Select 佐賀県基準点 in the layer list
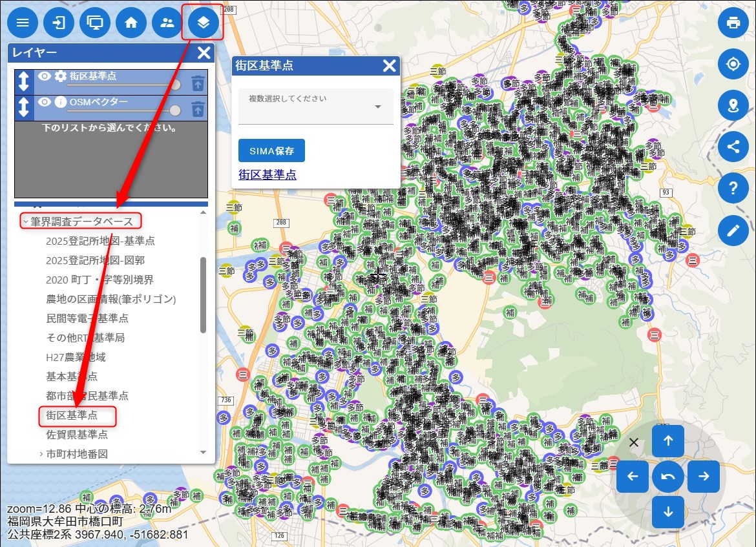The image size is (756, 547). [x=77, y=435]
